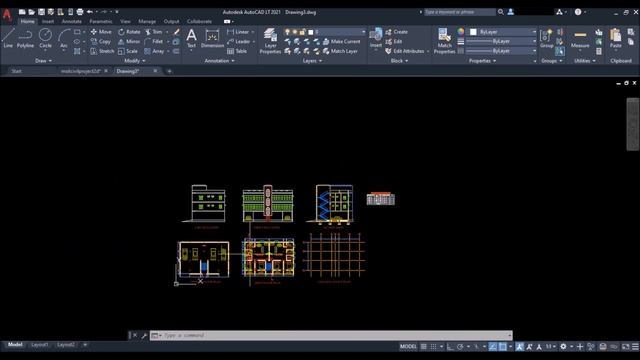
Task: Open the Start file tab
Action: click(16, 71)
